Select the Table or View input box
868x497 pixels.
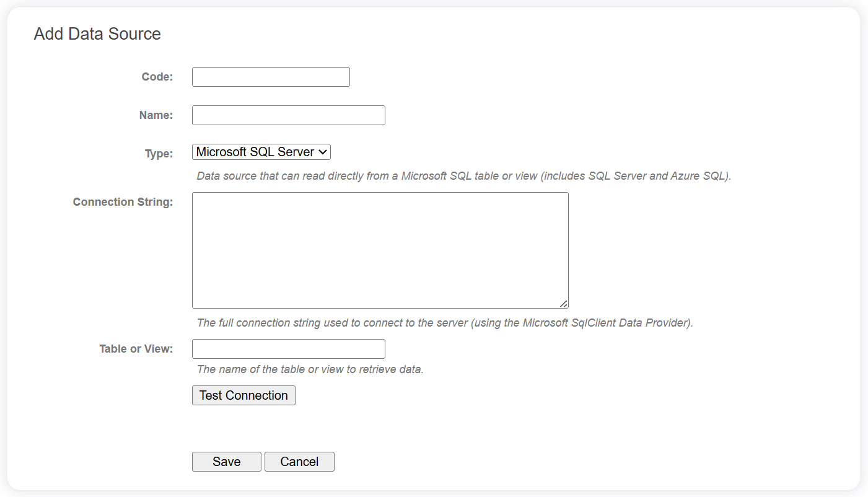(x=288, y=348)
